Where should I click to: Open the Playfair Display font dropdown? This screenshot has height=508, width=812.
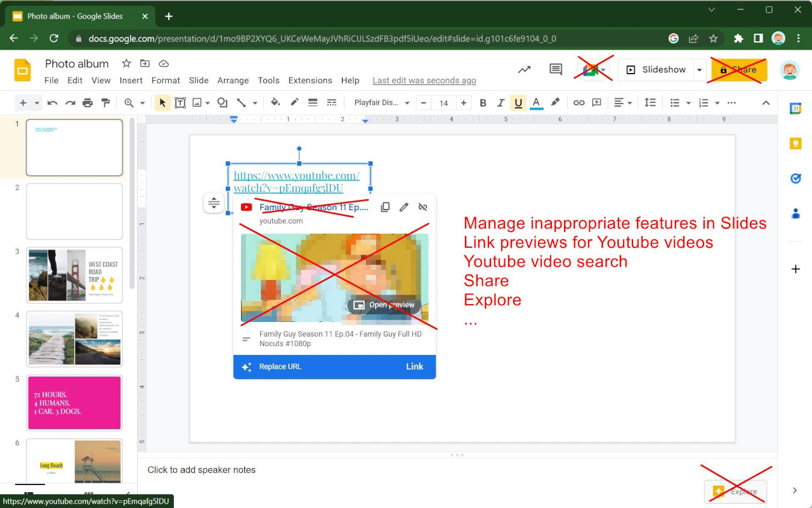382,103
